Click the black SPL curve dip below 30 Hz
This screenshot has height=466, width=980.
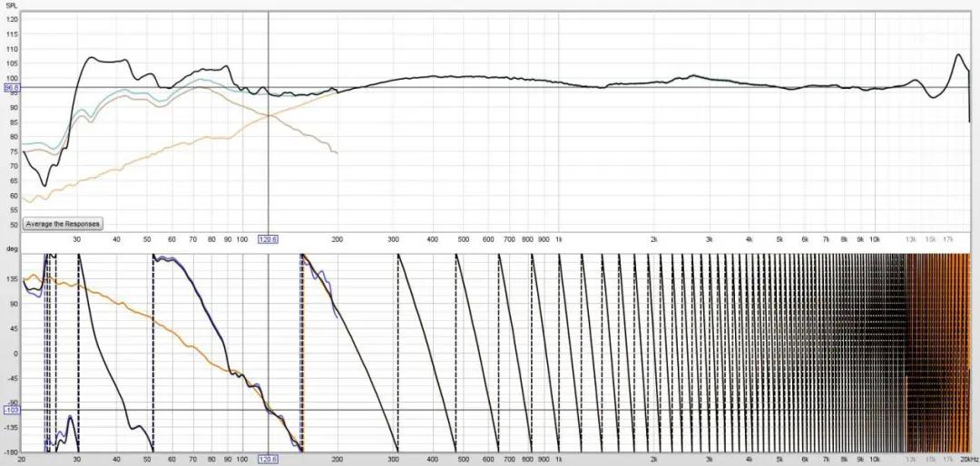(x=44, y=186)
